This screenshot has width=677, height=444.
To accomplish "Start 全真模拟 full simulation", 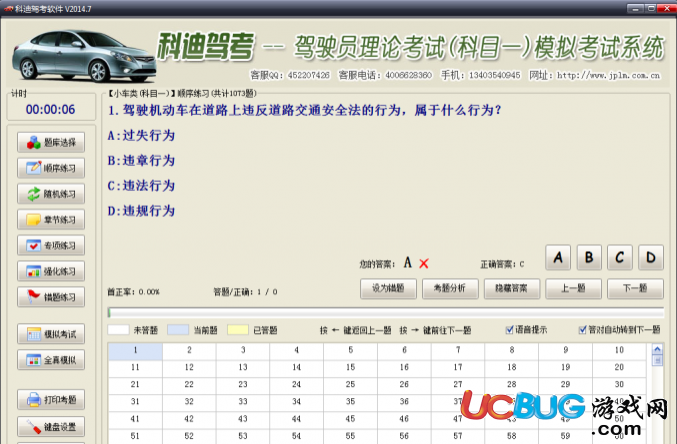I will [x=51, y=360].
